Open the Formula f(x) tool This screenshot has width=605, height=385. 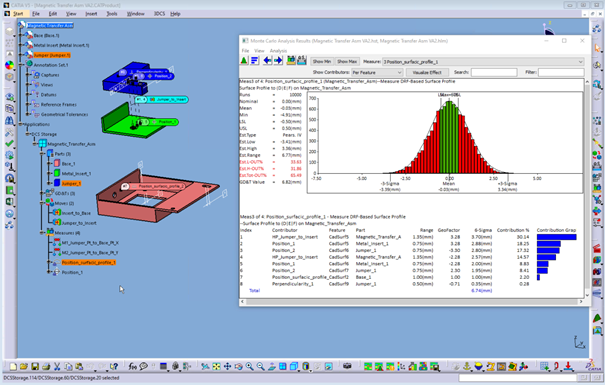click(x=133, y=366)
